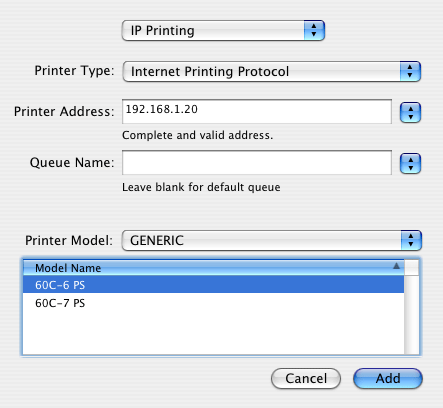Open the IP Printing connection method popup

click(x=223, y=30)
